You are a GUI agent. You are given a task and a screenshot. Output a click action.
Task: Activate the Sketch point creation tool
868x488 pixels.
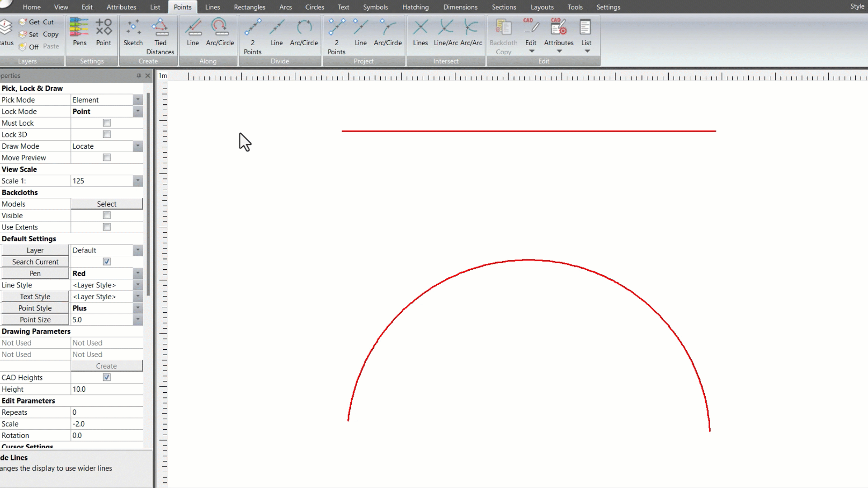(133, 33)
